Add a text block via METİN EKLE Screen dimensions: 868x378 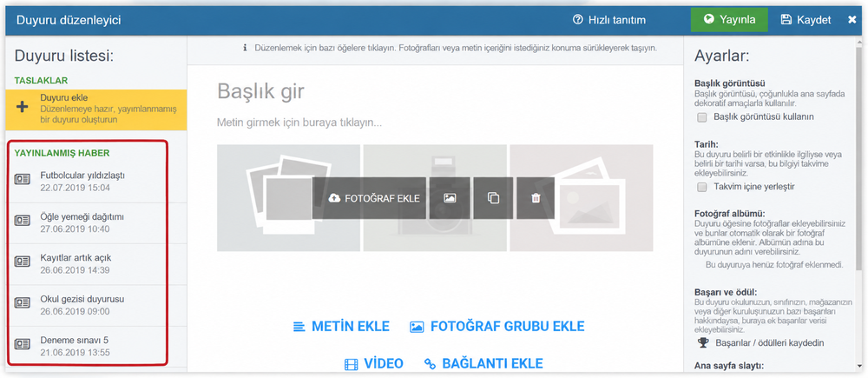tap(341, 327)
